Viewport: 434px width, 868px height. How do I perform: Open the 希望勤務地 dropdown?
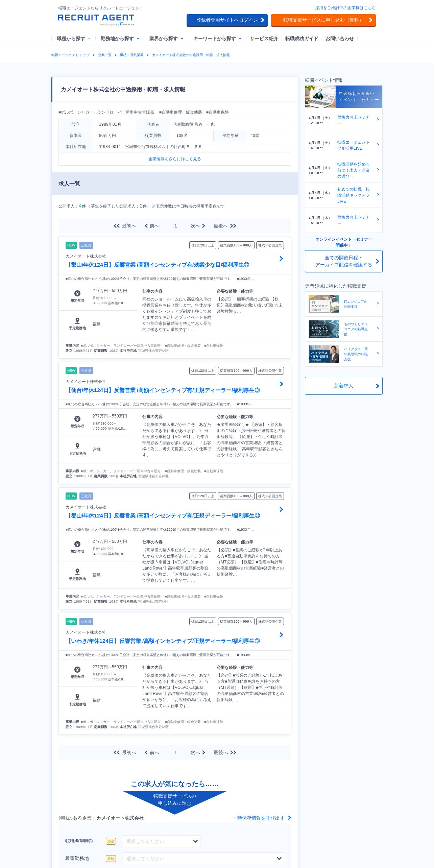[x=203, y=858]
